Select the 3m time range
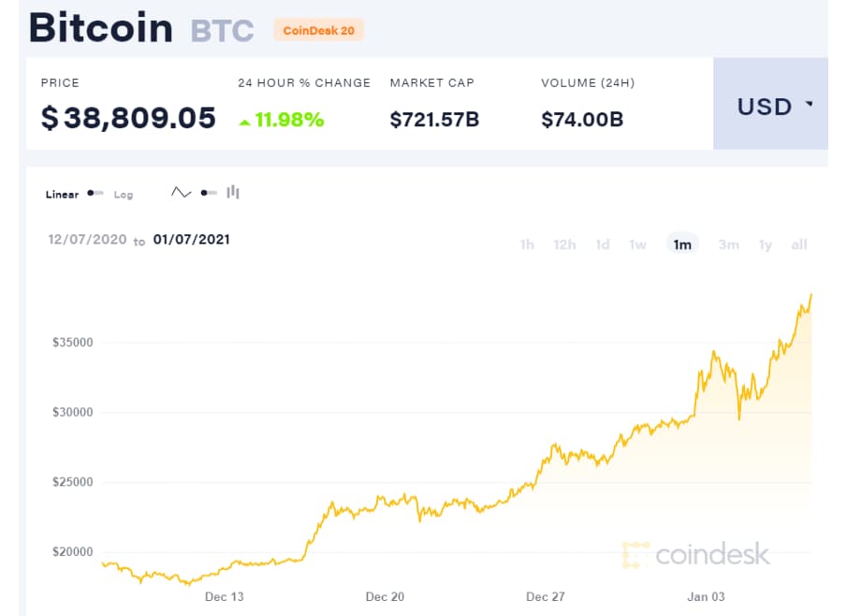Image resolution: width=847 pixels, height=616 pixels. [x=729, y=244]
